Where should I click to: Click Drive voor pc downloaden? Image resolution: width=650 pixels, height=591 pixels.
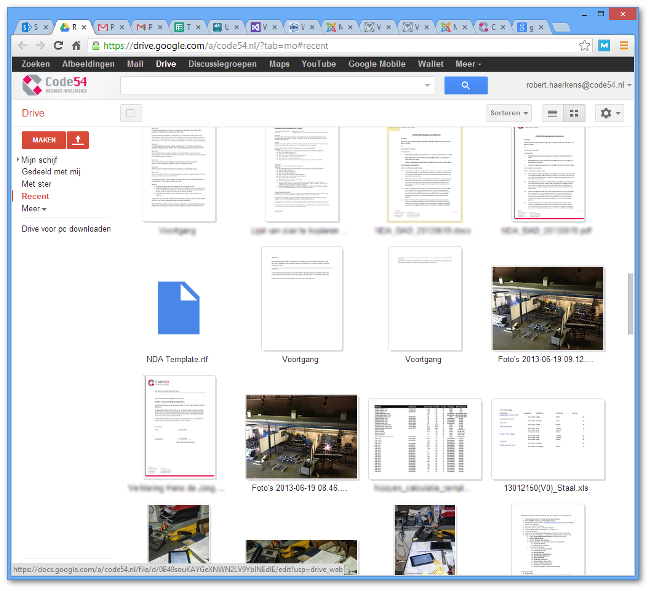click(66, 229)
